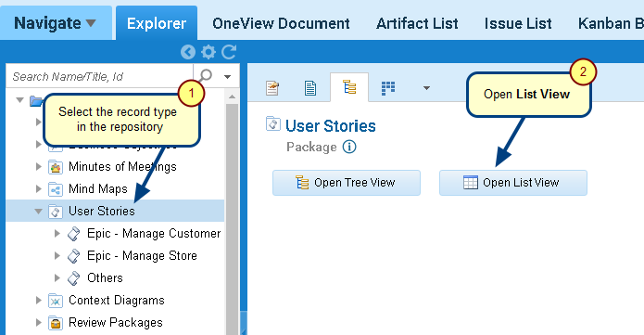Expand the Context Diagrams node
The image size is (644, 335).
39,300
